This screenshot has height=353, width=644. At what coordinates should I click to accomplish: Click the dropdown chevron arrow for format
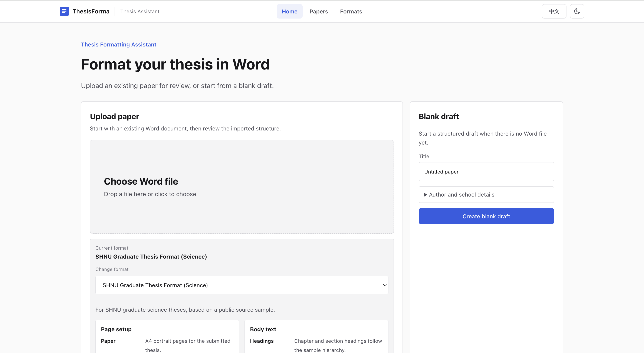[x=384, y=285]
